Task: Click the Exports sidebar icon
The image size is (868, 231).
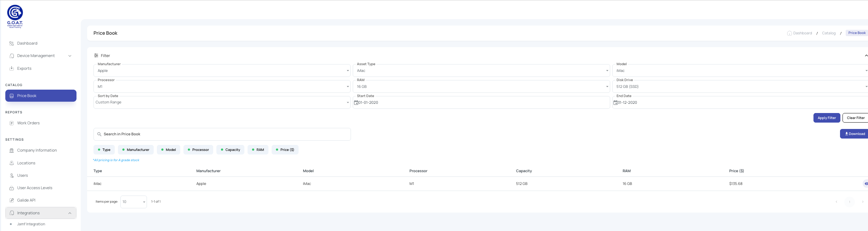Action: point(12,68)
